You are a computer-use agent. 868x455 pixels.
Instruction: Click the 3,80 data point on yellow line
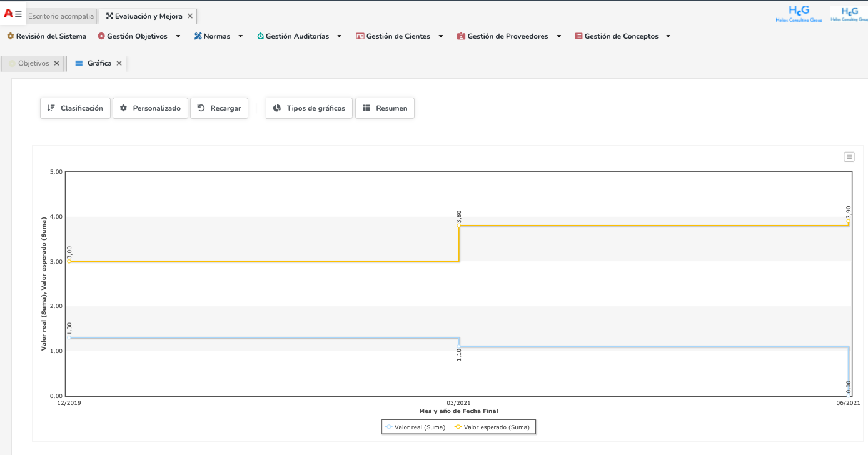[459, 226]
